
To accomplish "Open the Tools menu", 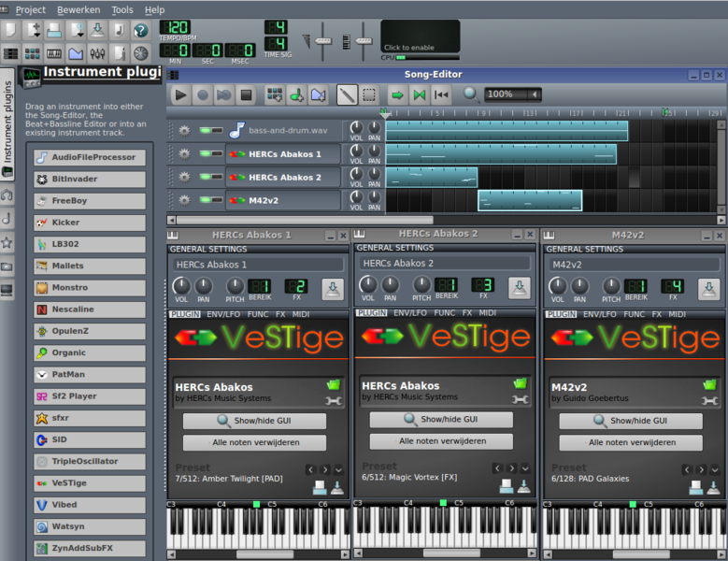I will point(122,9).
